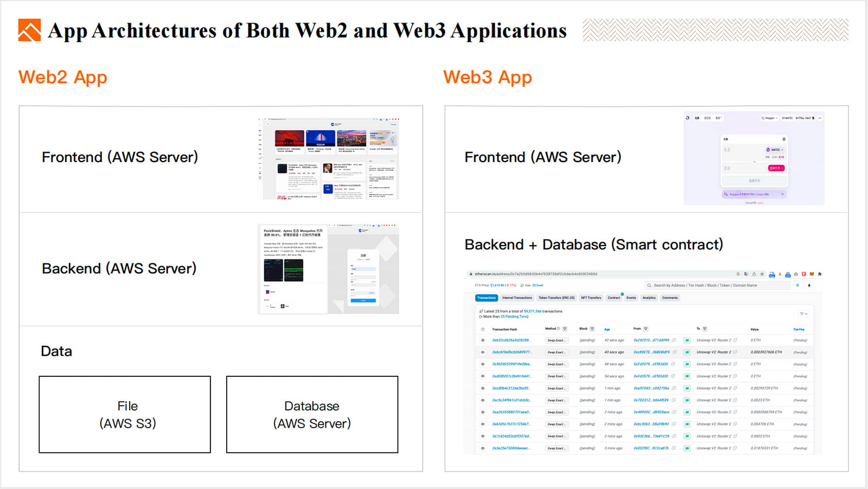868x489 pixels.
Task: Preview transaction 0xcd0b4c312ae2be50 with eye icon
Action: [483, 388]
